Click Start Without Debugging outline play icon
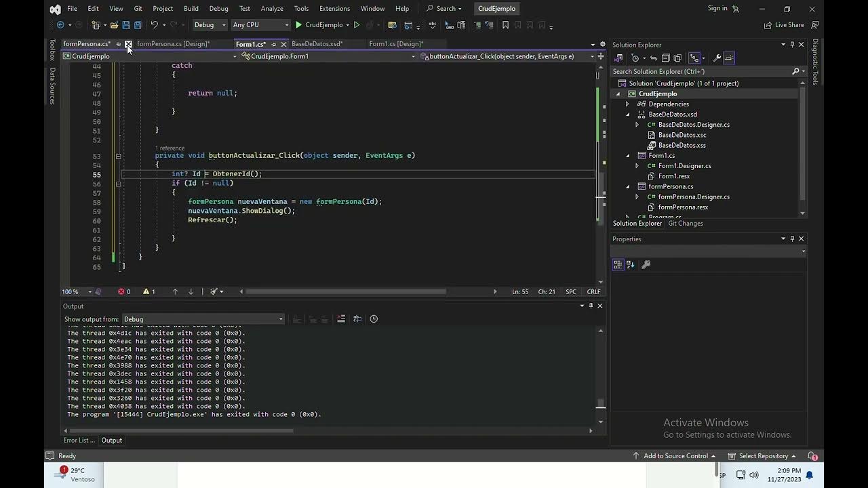The image size is (868, 488). point(357,25)
